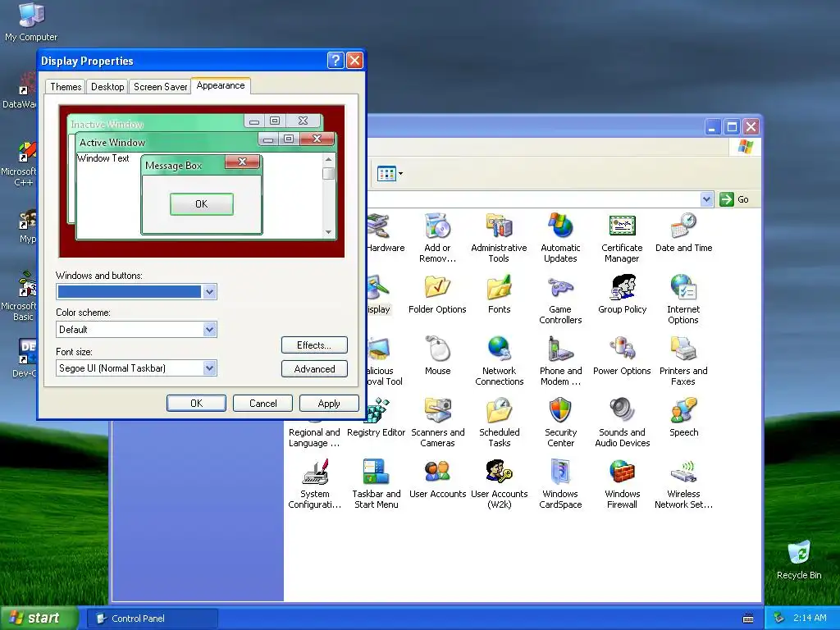Click the Effects... button
The image size is (840, 630).
coord(314,345)
